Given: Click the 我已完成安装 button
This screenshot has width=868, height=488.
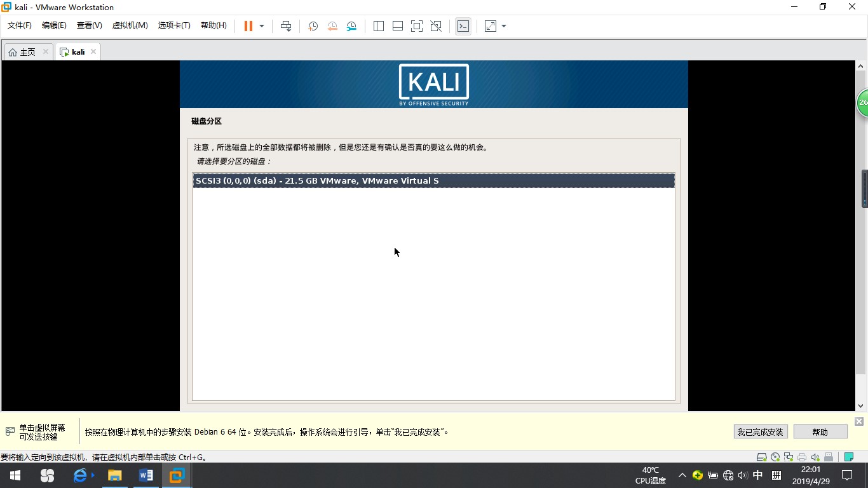Looking at the screenshot, I should coord(761,432).
